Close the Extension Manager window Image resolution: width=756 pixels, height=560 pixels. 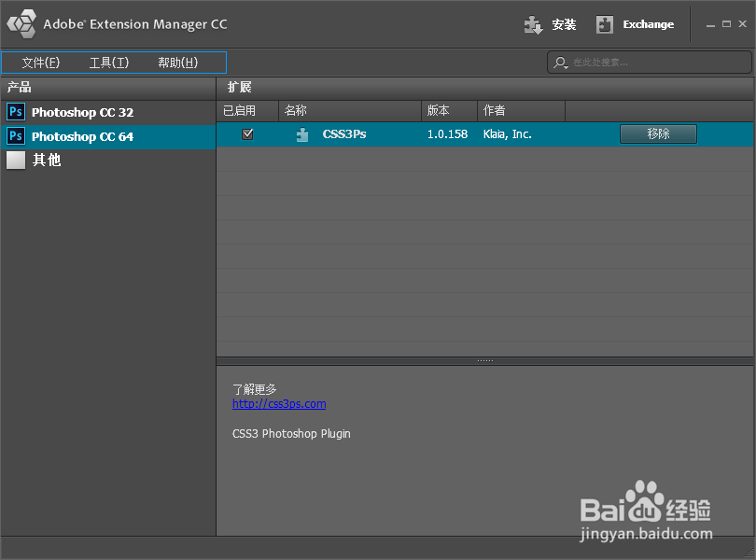(743, 23)
